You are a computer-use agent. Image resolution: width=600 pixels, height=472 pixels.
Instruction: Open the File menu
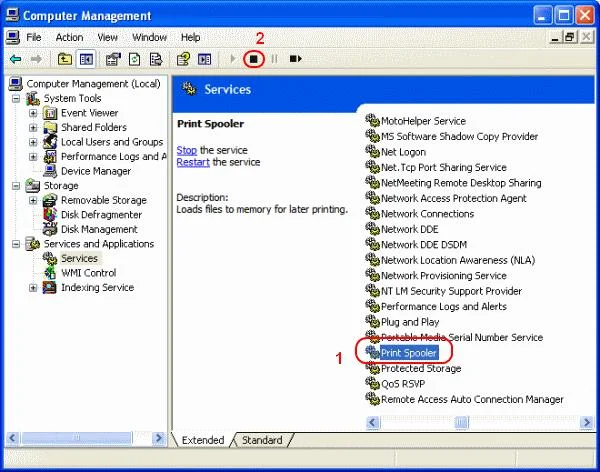pyautogui.click(x=34, y=38)
